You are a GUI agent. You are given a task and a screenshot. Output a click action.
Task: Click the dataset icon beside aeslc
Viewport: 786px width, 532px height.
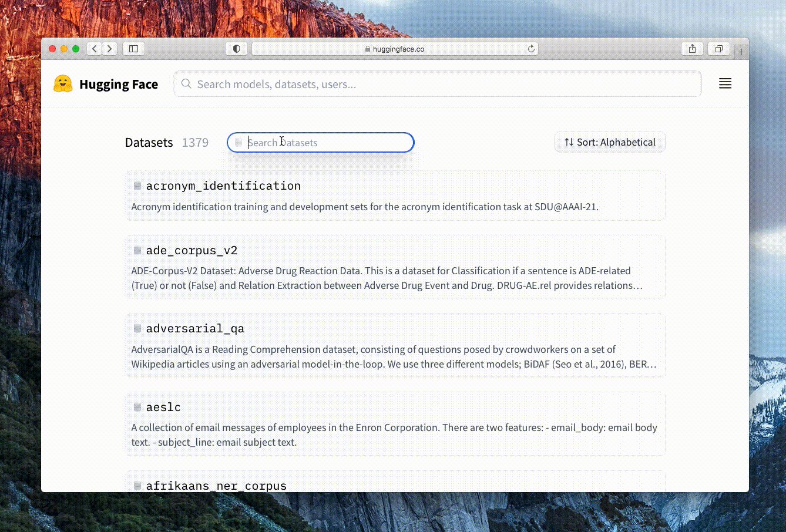click(x=137, y=406)
